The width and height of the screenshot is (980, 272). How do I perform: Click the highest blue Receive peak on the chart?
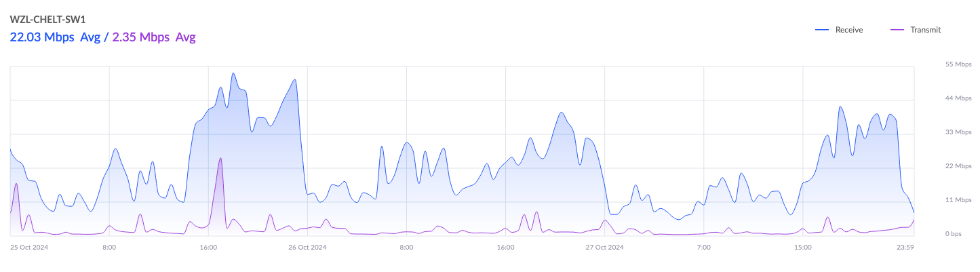tap(233, 73)
